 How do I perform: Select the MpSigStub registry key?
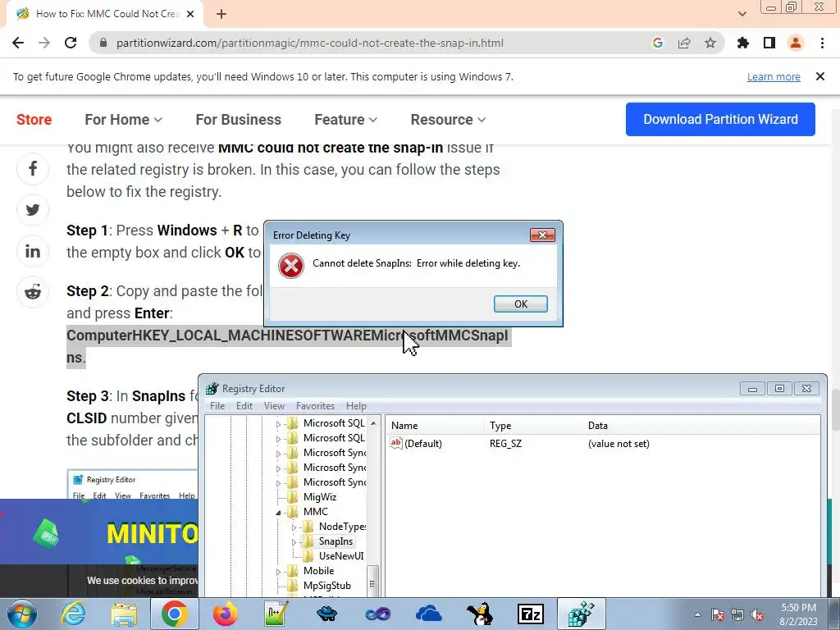(326, 586)
